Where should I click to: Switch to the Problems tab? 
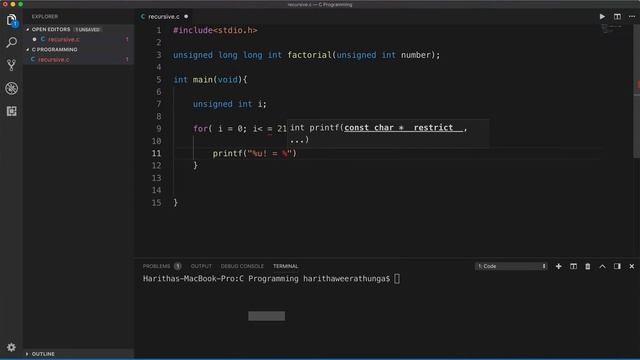pos(156,266)
